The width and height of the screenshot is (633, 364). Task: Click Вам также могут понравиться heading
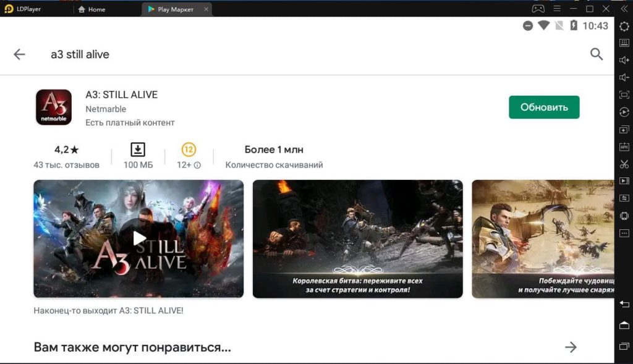pos(132,347)
